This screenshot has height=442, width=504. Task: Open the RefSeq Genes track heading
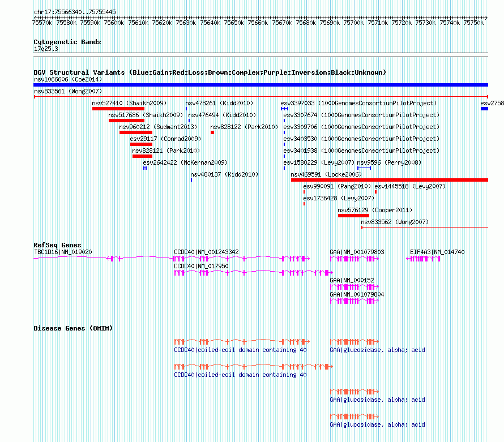coord(57,245)
